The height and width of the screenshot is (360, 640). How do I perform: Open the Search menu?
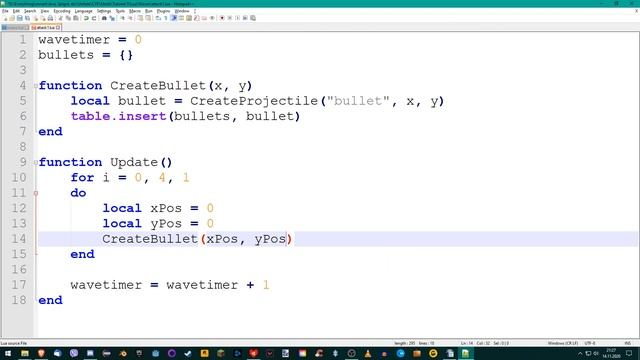pyautogui.click(x=30, y=11)
